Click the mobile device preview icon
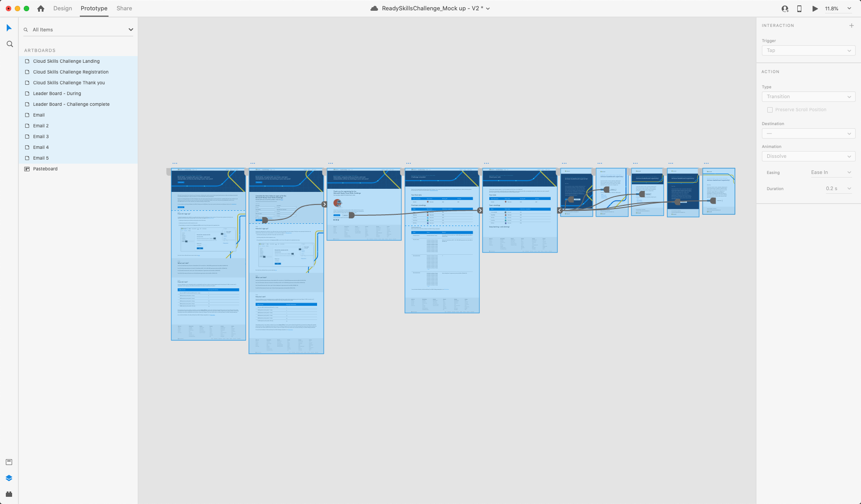The width and height of the screenshot is (861, 504). click(x=799, y=9)
